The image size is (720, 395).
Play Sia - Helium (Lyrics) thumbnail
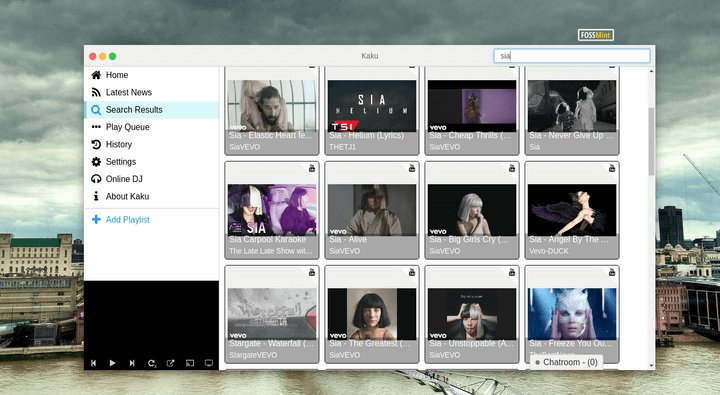pos(372,106)
